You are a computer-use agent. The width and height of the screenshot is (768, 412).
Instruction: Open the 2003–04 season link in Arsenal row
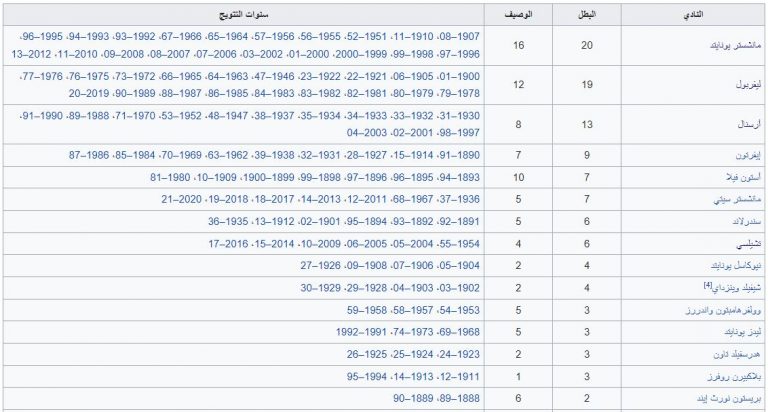coord(367,133)
